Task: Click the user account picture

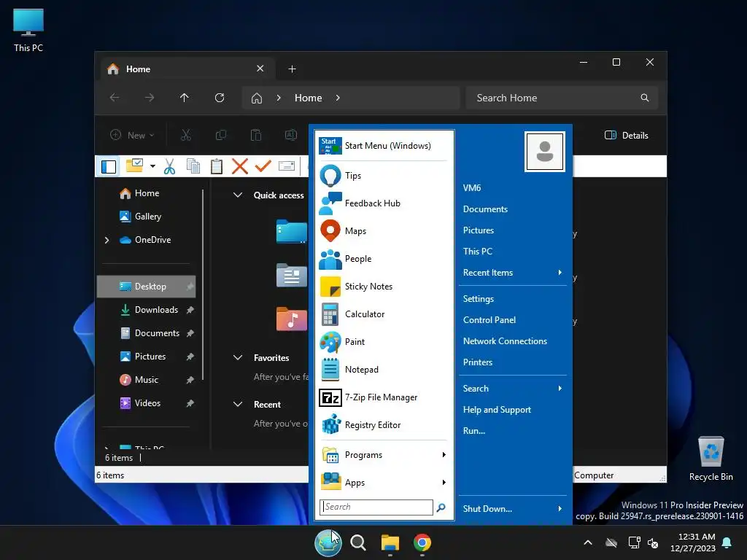Action: pyautogui.click(x=544, y=152)
